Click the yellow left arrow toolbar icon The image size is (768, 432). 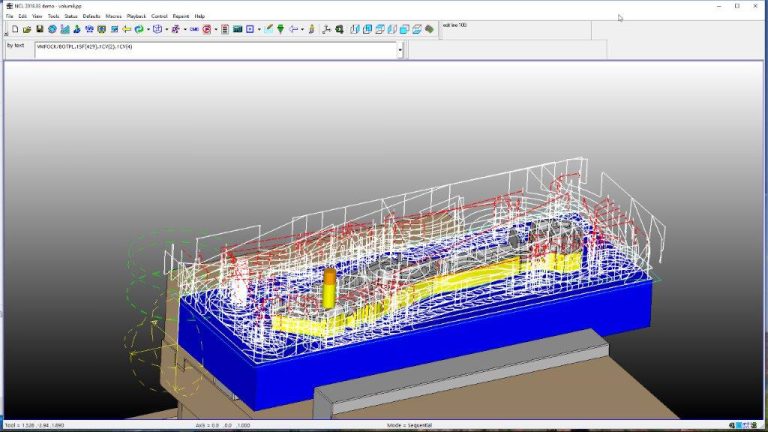click(x=126, y=29)
